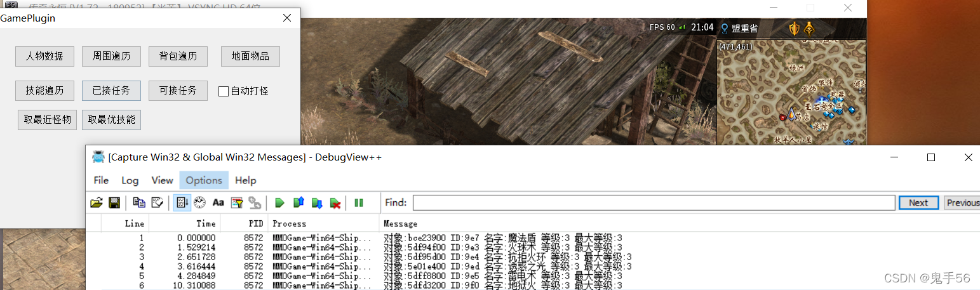Click the plain green arrow run icon

point(279,203)
